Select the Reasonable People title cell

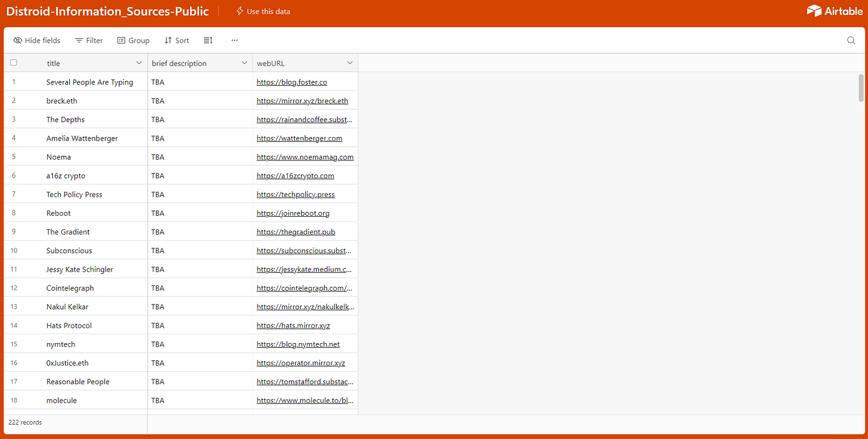[x=78, y=382]
